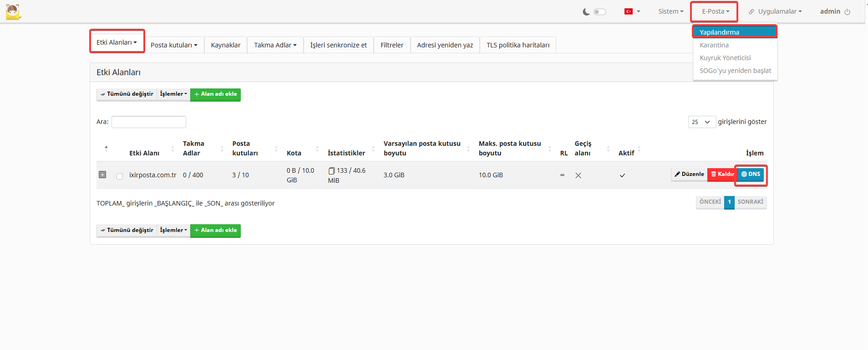The height and width of the screenshot is (350, 868).
Task: Open the top İşlemler dropdown
Action: pos(173,94)
